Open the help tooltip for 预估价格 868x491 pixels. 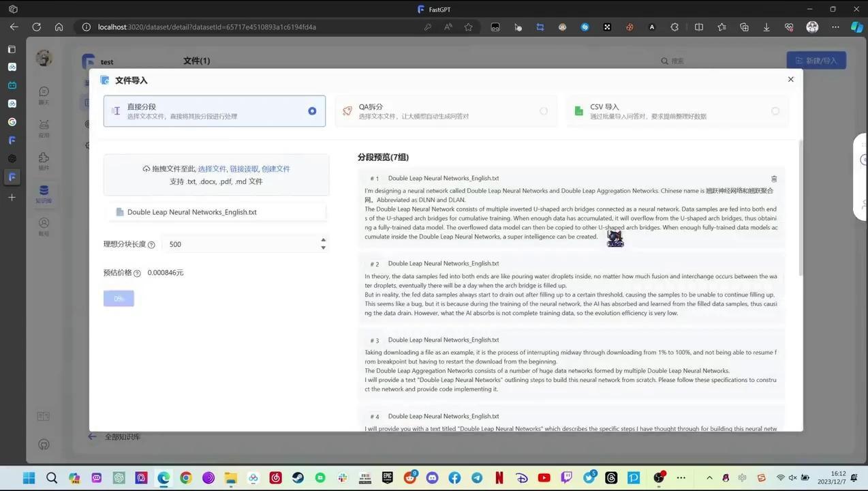[x=137, y=273]
